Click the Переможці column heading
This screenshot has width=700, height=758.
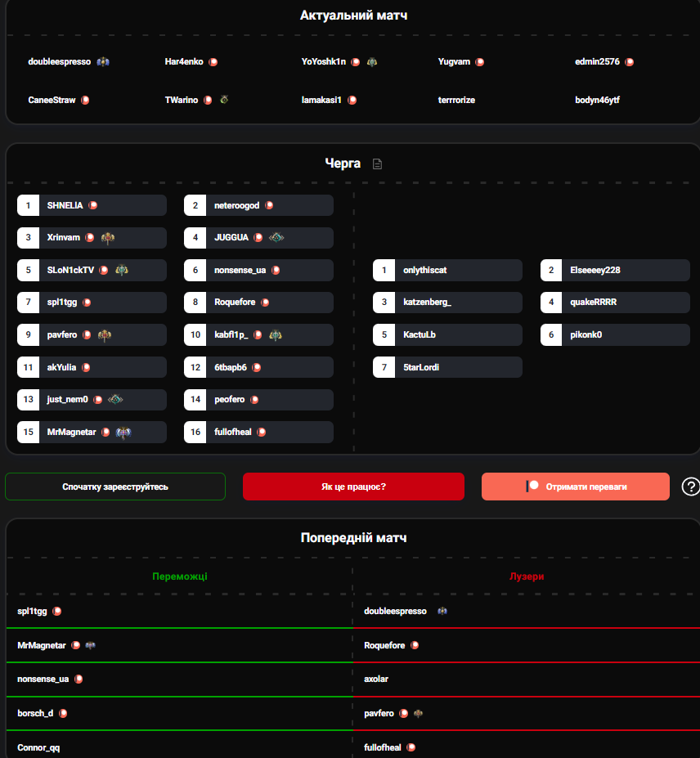coord(180,576)
